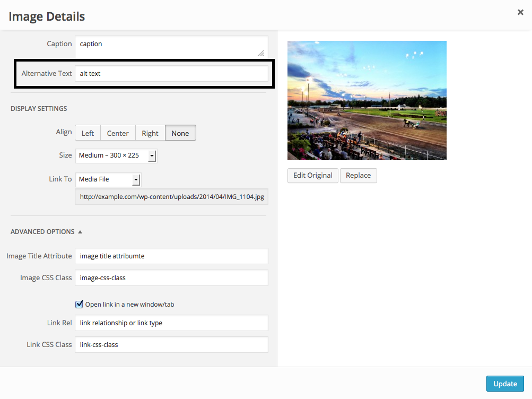Align image Center
The height and width of the screenshot is (399, 532).
pos(118,133)
